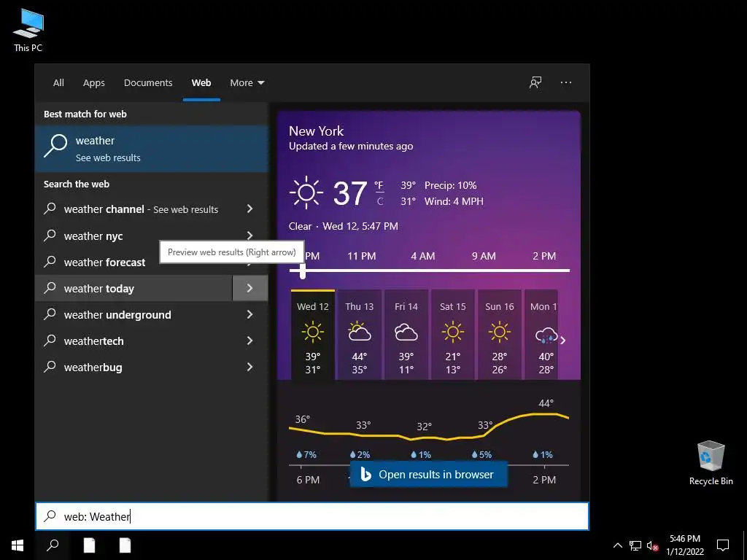This screenshot has width=747, height=560.
Task: Select the Thu 13 forecast card
Action: coord(359,335)
